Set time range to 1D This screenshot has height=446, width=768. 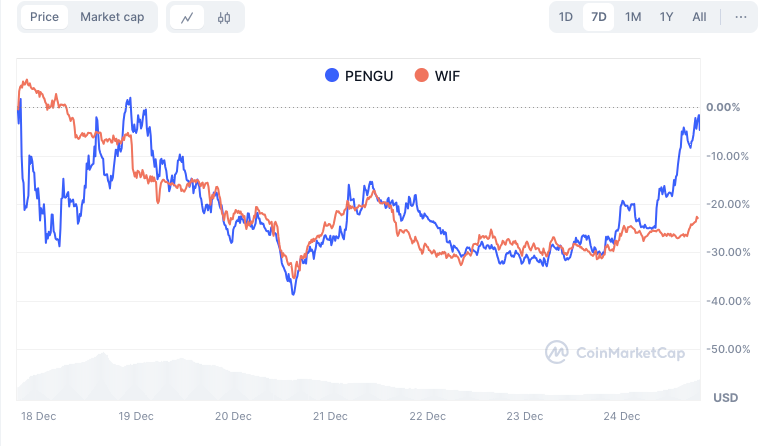click(566, 17)
